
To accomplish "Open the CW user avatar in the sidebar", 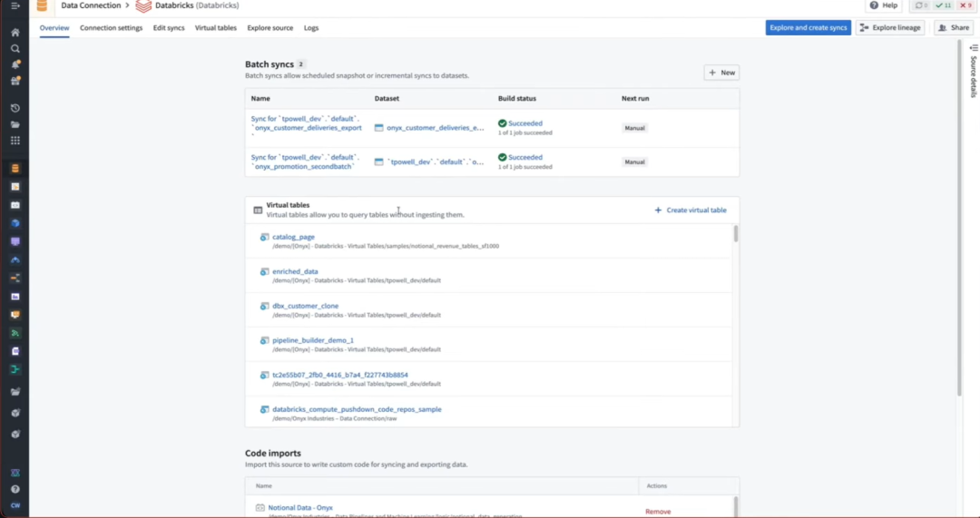I will [15, 505].
